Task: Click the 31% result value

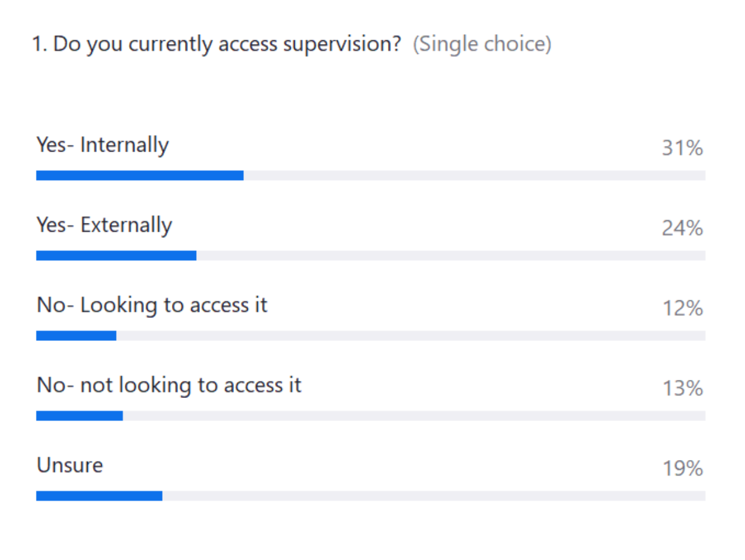Action: click(x=682, y=148)
